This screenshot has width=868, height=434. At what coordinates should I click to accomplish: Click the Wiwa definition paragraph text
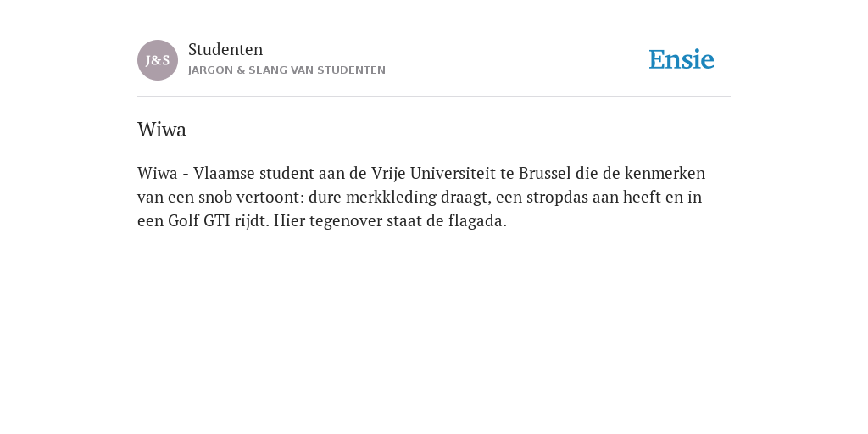(421, 197)
